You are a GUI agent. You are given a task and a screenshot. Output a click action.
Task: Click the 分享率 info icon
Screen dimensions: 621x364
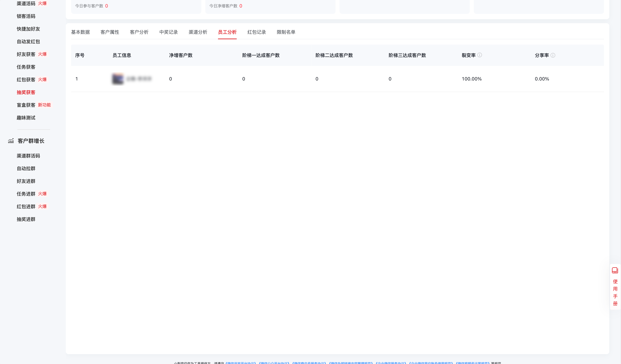[553, 55]
